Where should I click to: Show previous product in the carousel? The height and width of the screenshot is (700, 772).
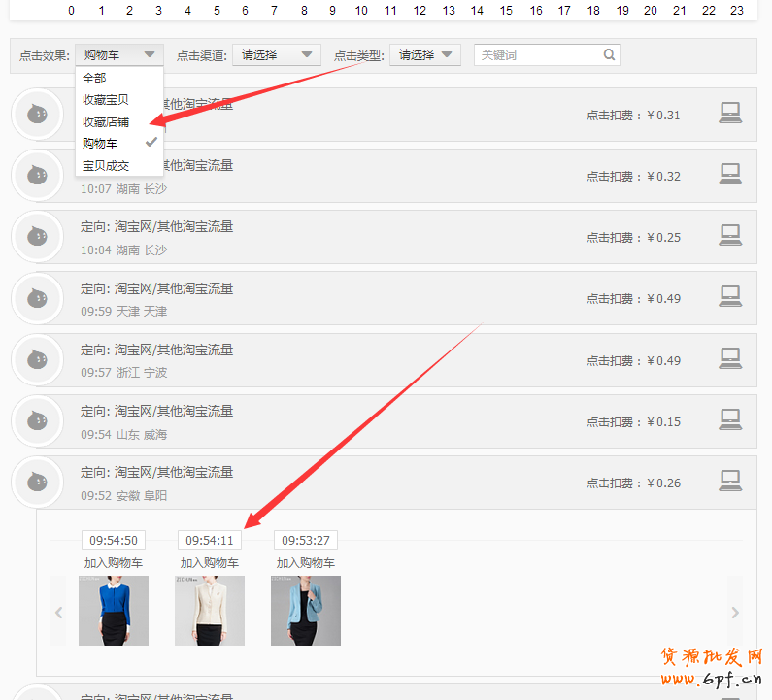(58, 613)
